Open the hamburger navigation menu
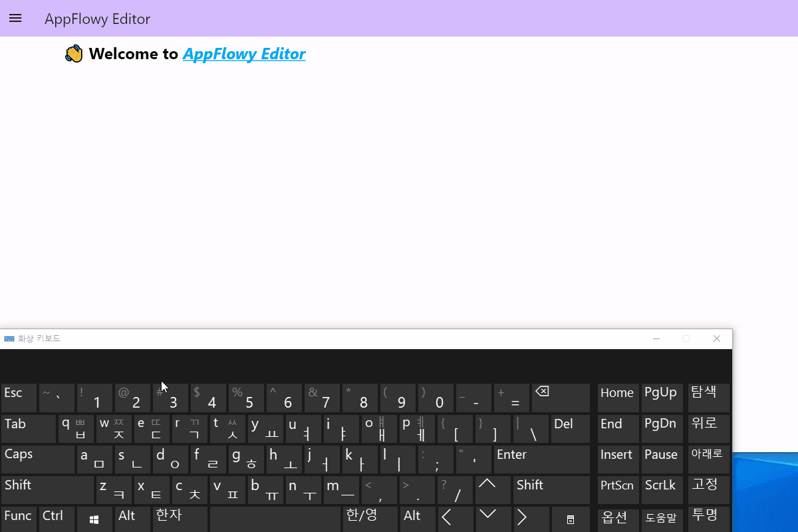798x532 pixels. coord(15,19)
